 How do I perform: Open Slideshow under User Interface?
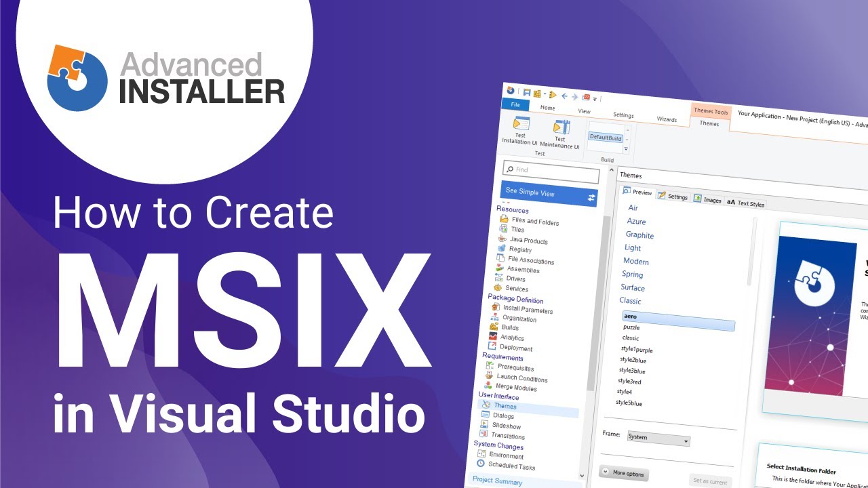pyautogui.click(x=506, y=426)
